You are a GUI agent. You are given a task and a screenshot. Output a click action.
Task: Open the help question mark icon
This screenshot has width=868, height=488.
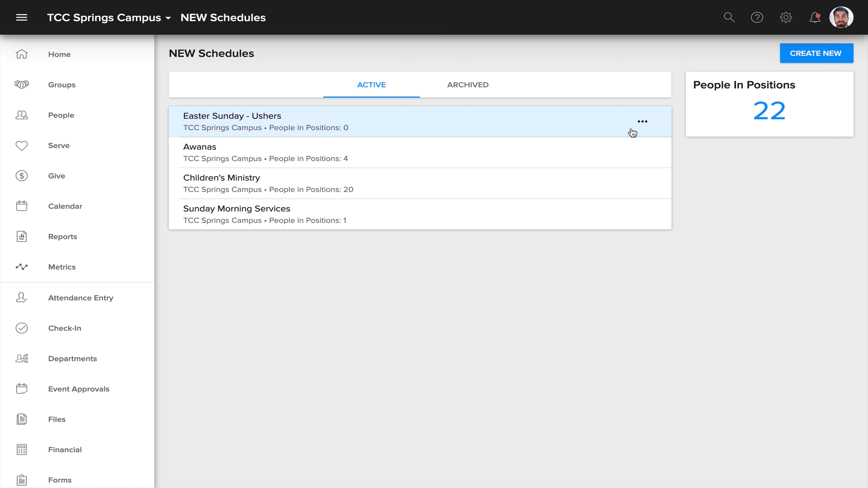click(757, 18)
